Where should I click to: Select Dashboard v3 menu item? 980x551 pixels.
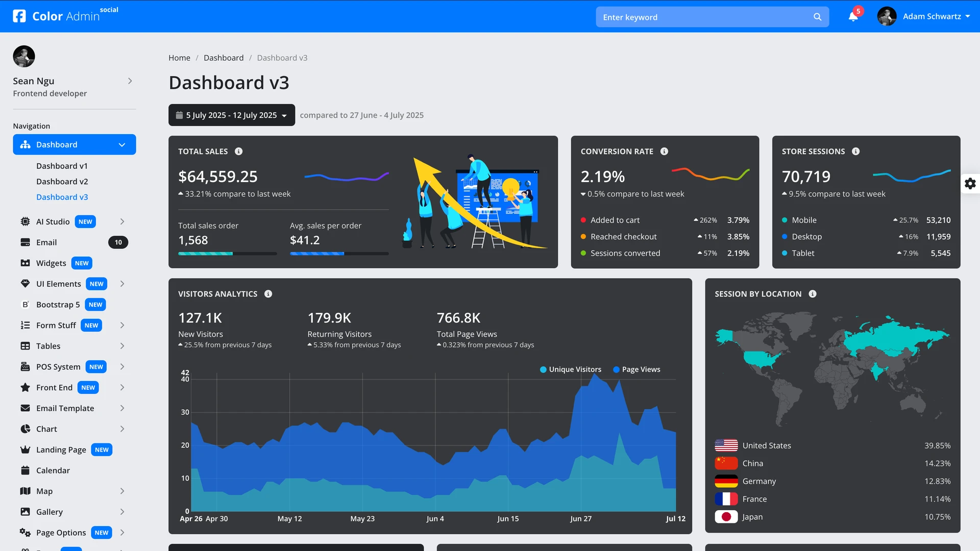[62, 197]
